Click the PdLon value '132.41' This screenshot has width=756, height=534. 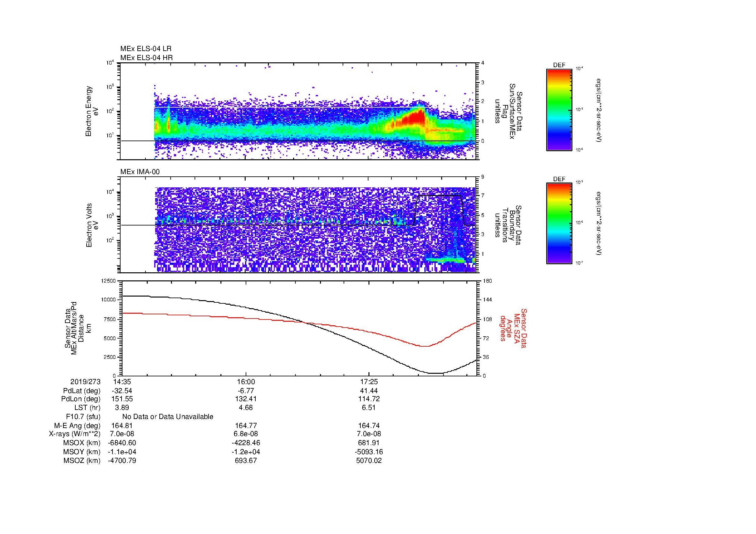pyautogui.click(x=246, y=399)
